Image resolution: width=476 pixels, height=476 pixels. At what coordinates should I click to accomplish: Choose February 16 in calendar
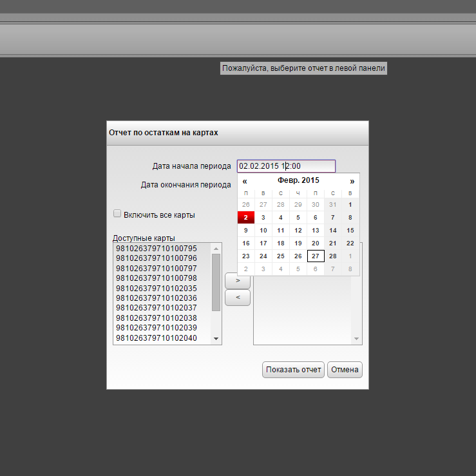[x=246, y=243]
